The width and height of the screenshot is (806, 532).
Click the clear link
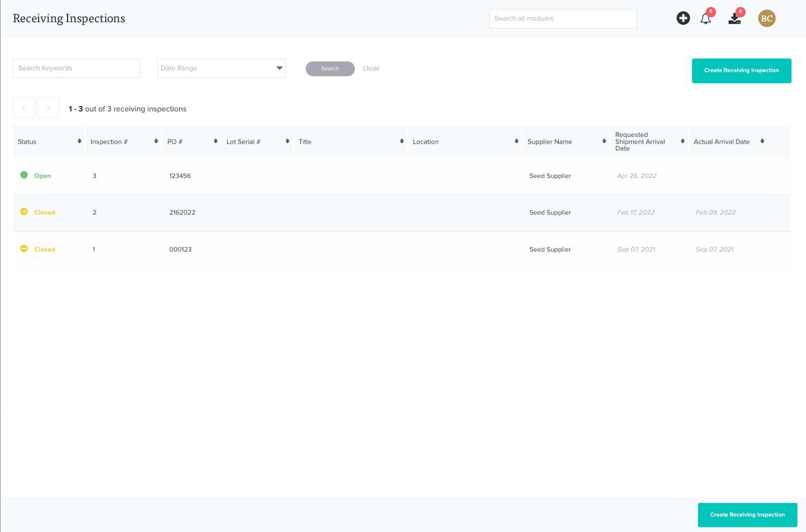click(x=371, y=69)
